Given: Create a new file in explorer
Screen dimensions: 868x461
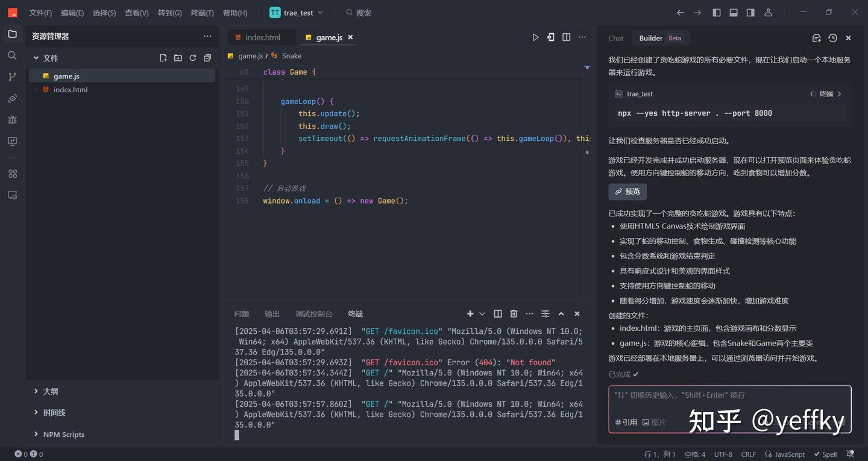Looking at the screenshot, I should (163, 58).
